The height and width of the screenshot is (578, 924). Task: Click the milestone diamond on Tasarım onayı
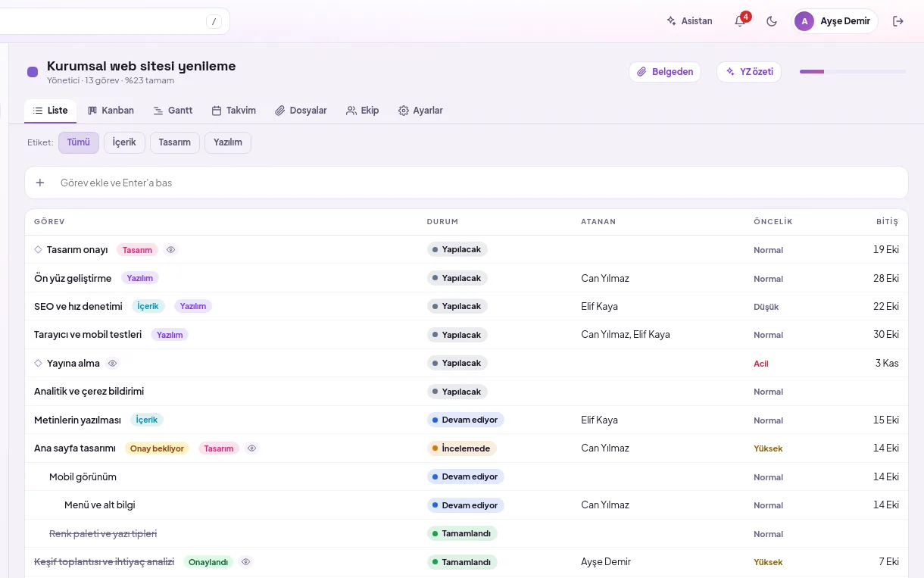(39, 250)
